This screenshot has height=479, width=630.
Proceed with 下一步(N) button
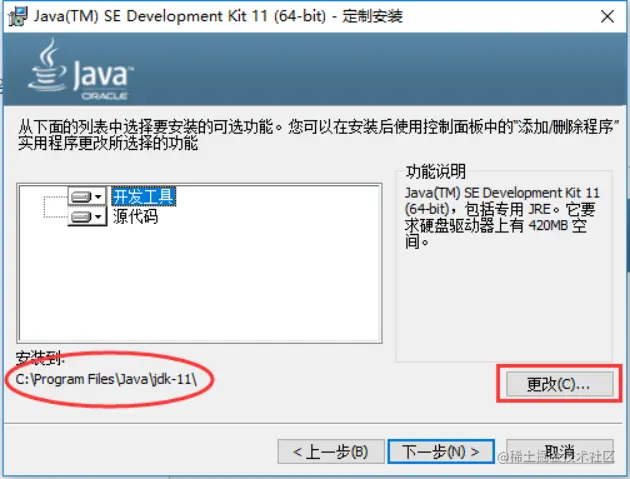pos(441,451)
